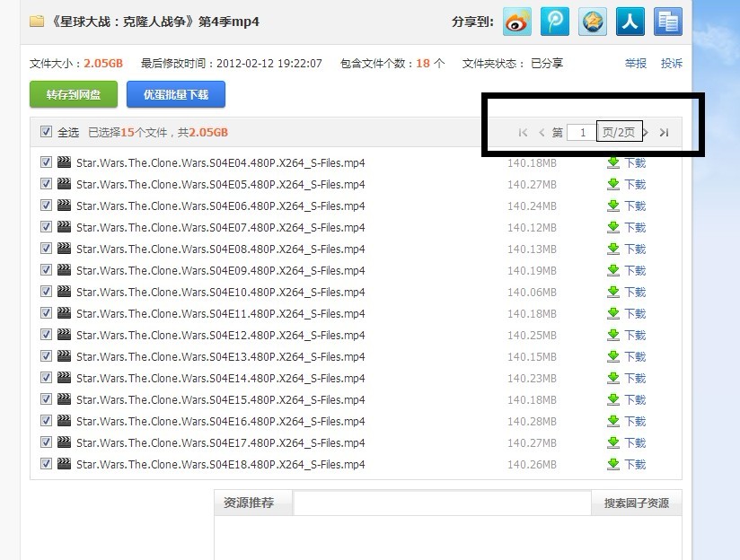The width and height of the screenshot is (740, 560).
Task: Click the 举报 report link
Action: 635,64
